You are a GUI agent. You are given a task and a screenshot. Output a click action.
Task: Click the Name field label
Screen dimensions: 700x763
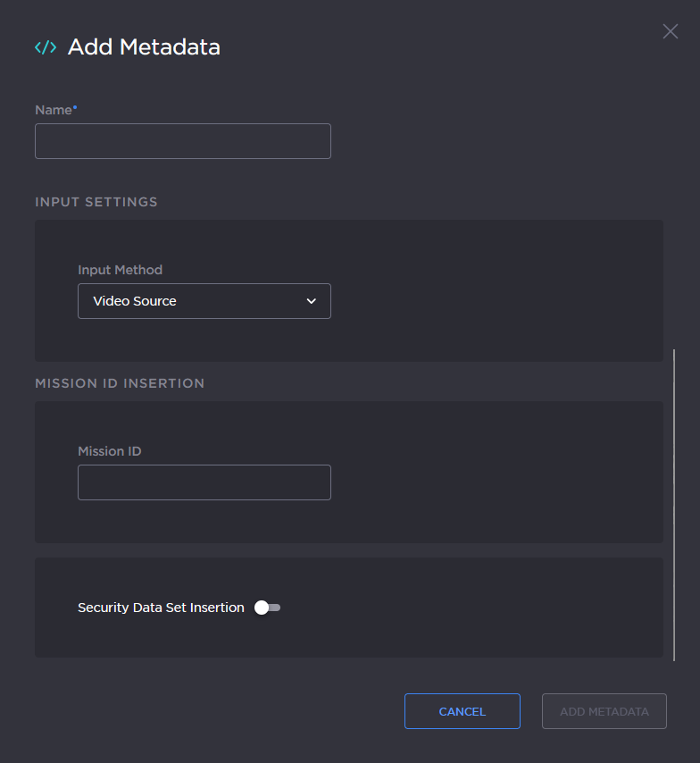click(x=52, y=109)
